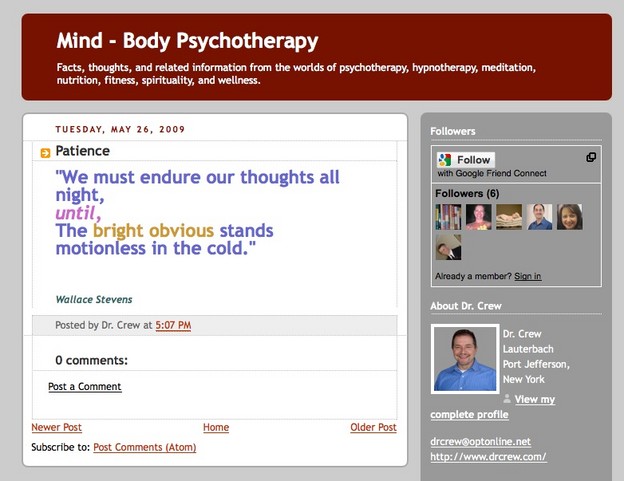Open the 5:07 PM permalink
Screen dimensions: 624x481
click(x=173, y=325)
